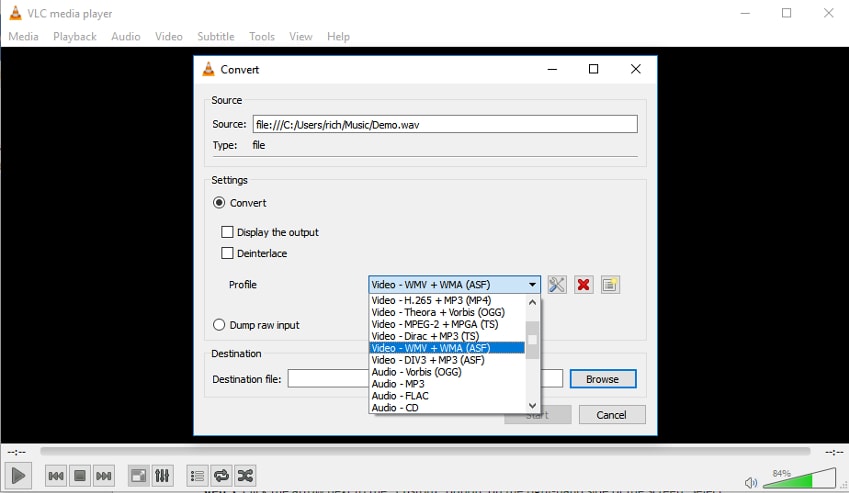Click VLC cone icon in Convert dialog title
This screenshot has width=849, height=493.
[208, 69]
